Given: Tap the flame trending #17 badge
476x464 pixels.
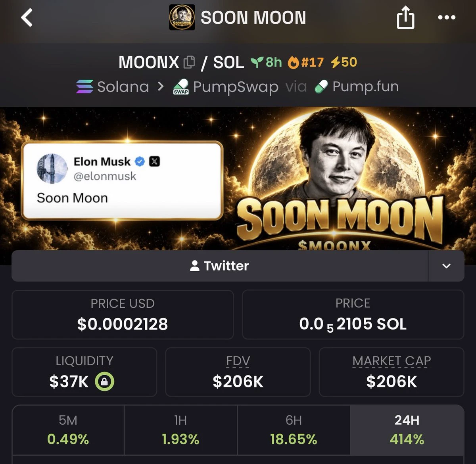Looking at the screenshot, I should coord(306,62).
